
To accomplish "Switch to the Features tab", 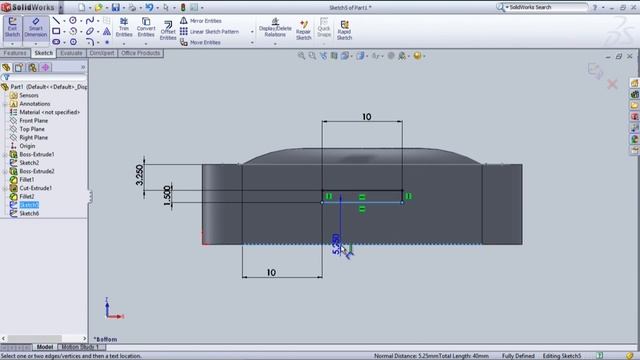I will click(15, 53).
